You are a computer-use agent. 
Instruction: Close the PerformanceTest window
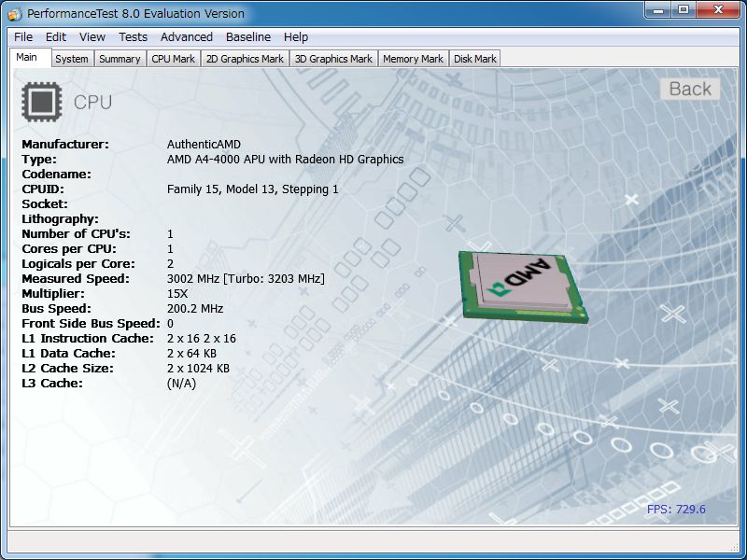click(x=718, y=10)
